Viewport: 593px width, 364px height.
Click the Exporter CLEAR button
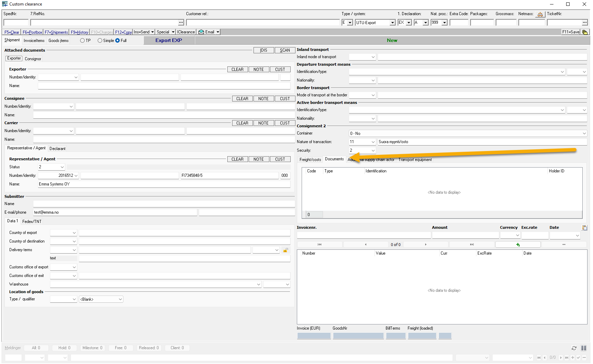237,69
